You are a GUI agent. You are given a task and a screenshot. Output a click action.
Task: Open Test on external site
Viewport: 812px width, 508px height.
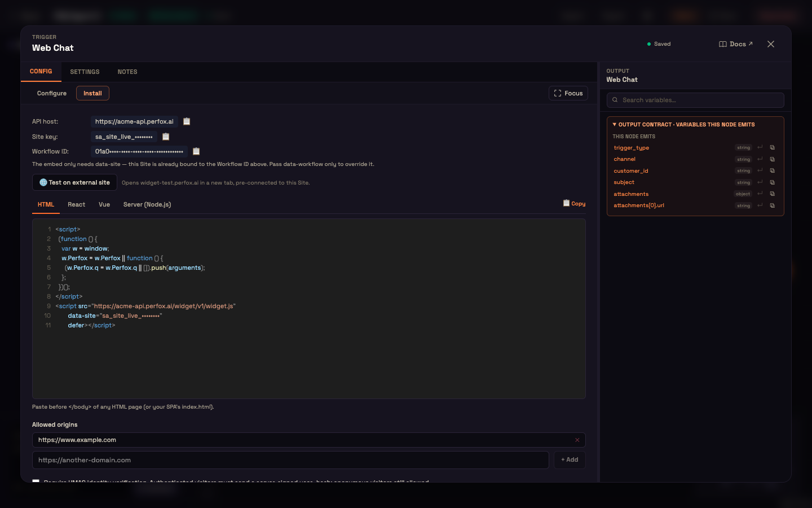click(x=74, y=182)
